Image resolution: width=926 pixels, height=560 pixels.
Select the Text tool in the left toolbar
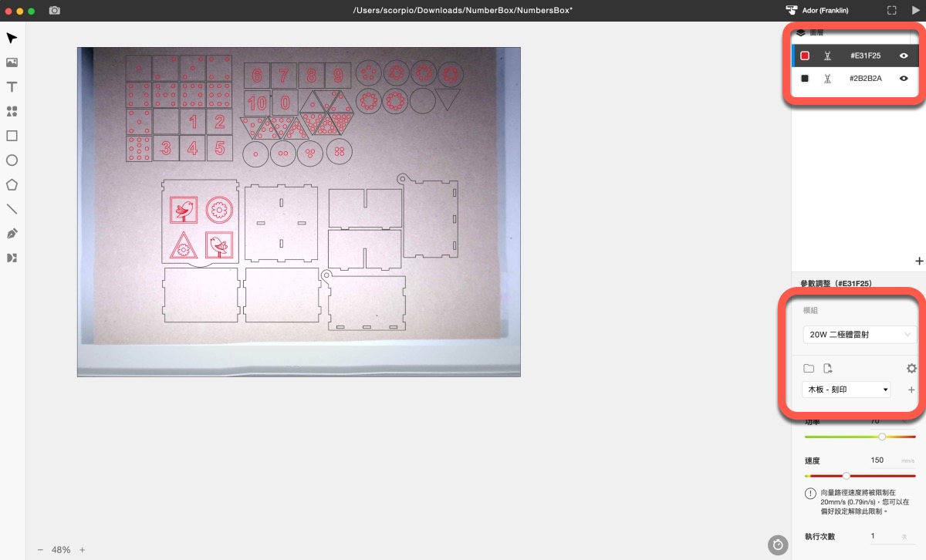point(12,87)
